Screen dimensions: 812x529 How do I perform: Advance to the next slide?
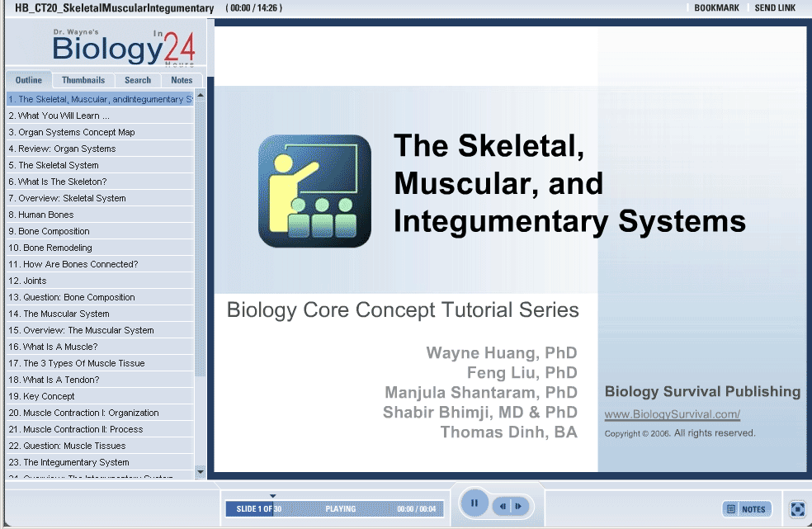point(518,506)
